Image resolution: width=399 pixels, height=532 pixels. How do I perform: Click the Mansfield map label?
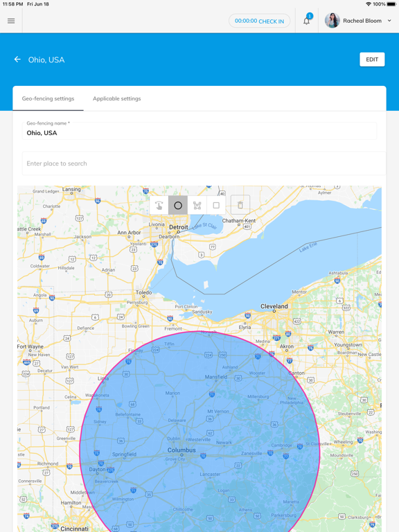[216, 377]
